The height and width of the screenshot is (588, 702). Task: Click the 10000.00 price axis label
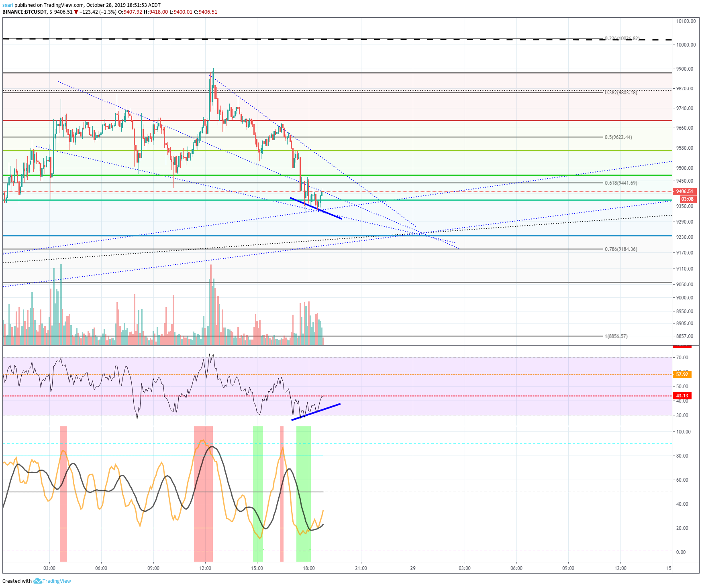coord(686,45)
